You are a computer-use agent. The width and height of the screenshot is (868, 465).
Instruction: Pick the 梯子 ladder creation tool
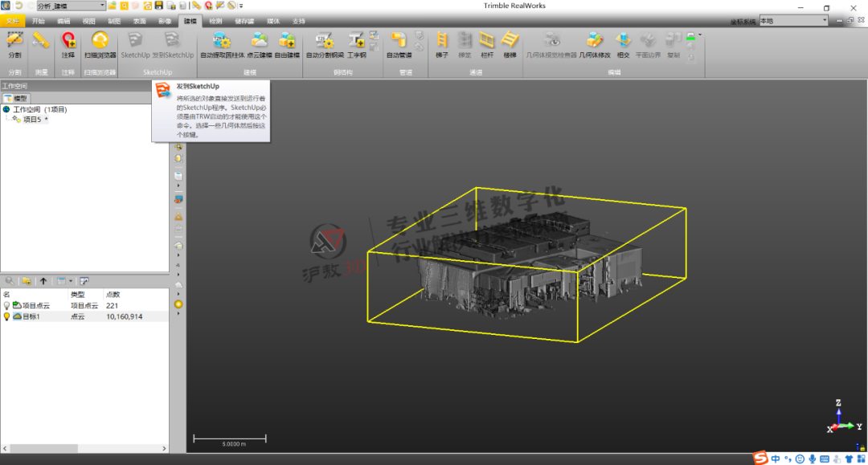(442, 44)
